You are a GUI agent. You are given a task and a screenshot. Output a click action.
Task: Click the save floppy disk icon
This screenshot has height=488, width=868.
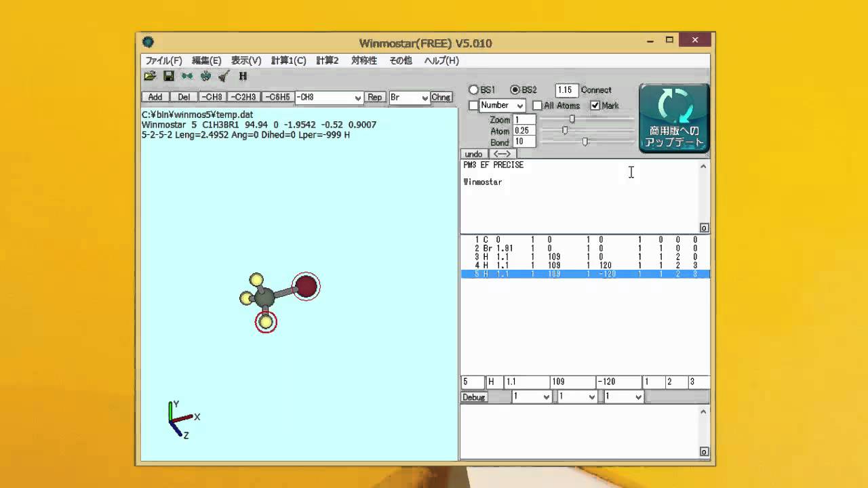(x=169, y=76)
